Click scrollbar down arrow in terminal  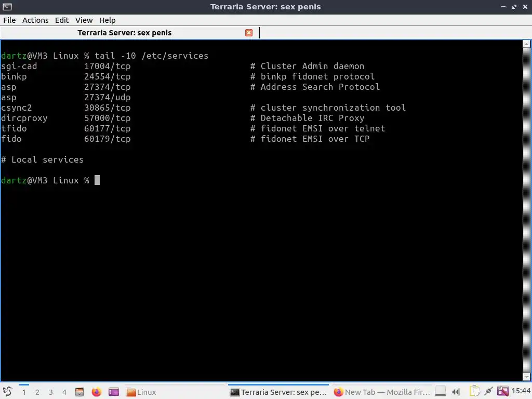[526, 377]
